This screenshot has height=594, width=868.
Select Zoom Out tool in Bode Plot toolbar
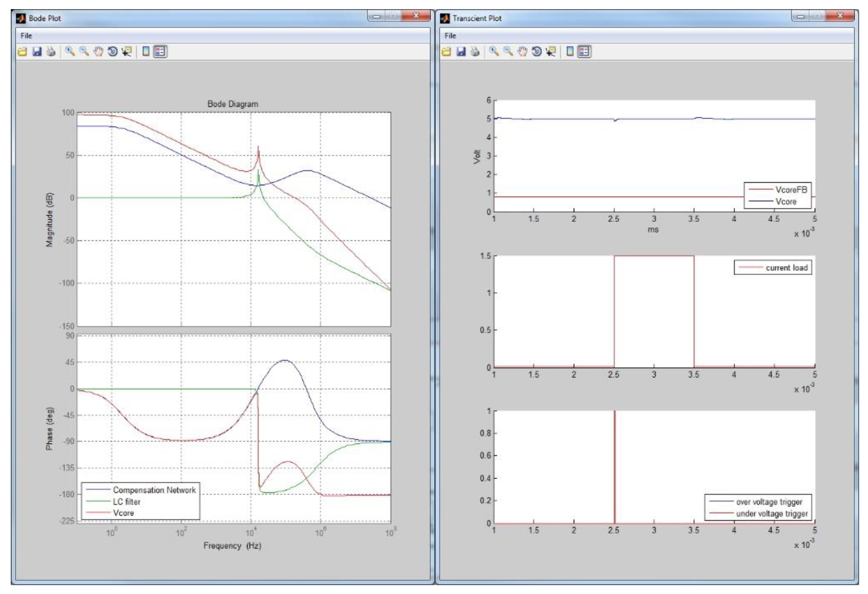[84, 51]
